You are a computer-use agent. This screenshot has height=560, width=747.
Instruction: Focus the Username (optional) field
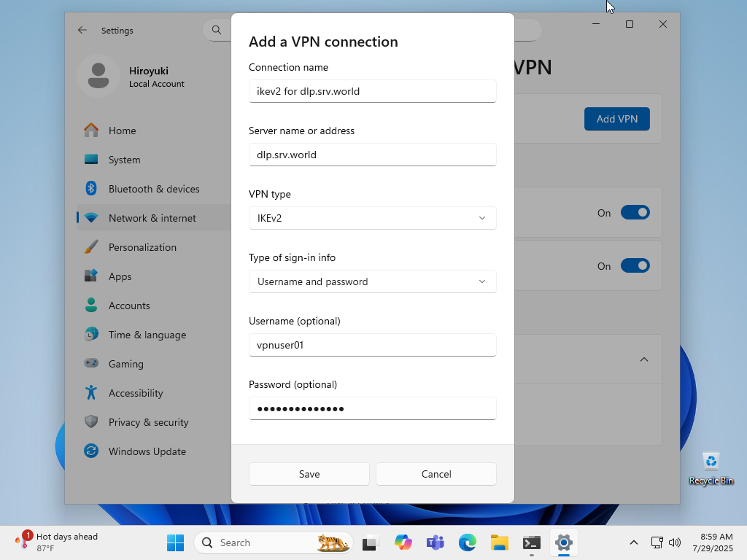coord(373,345)
